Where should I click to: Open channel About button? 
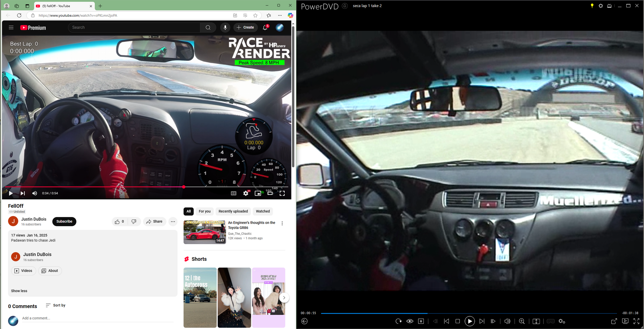(x=50, y=271)
